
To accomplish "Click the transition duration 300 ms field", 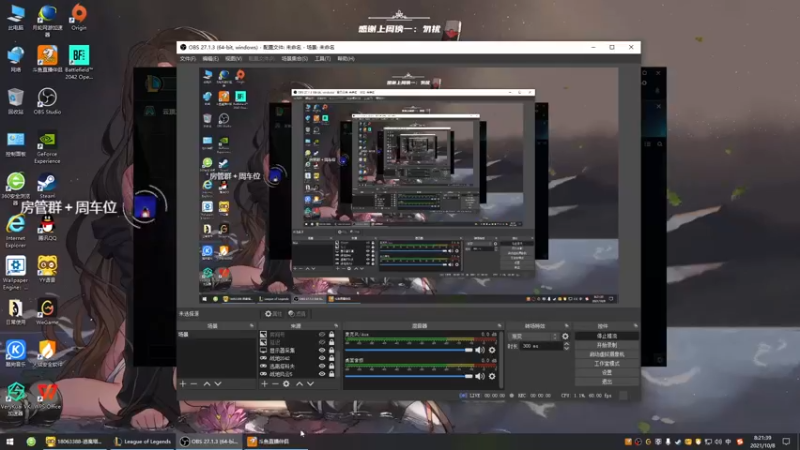I will pos(541,346).
